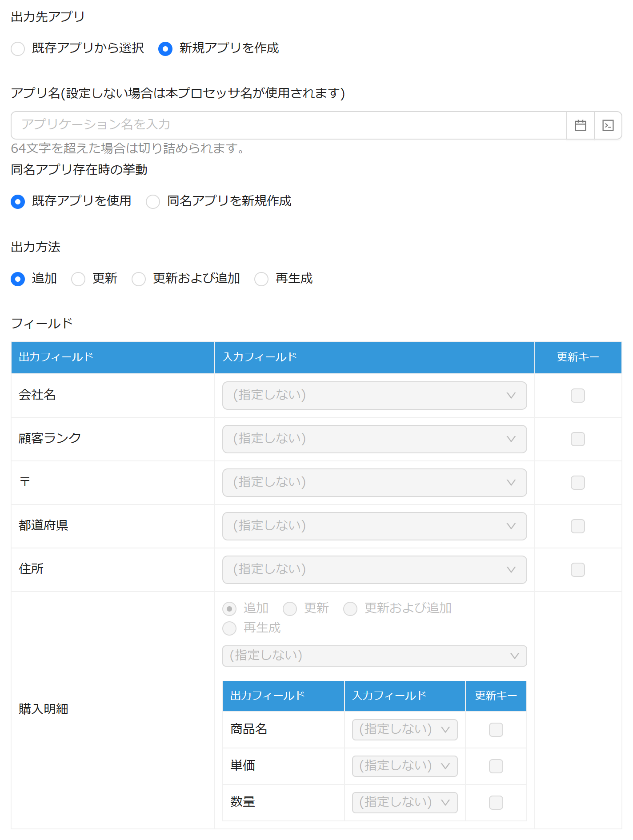Click the 顧客ランク output field cell
The width and height of the screenshot is (633, 840).
113,439
